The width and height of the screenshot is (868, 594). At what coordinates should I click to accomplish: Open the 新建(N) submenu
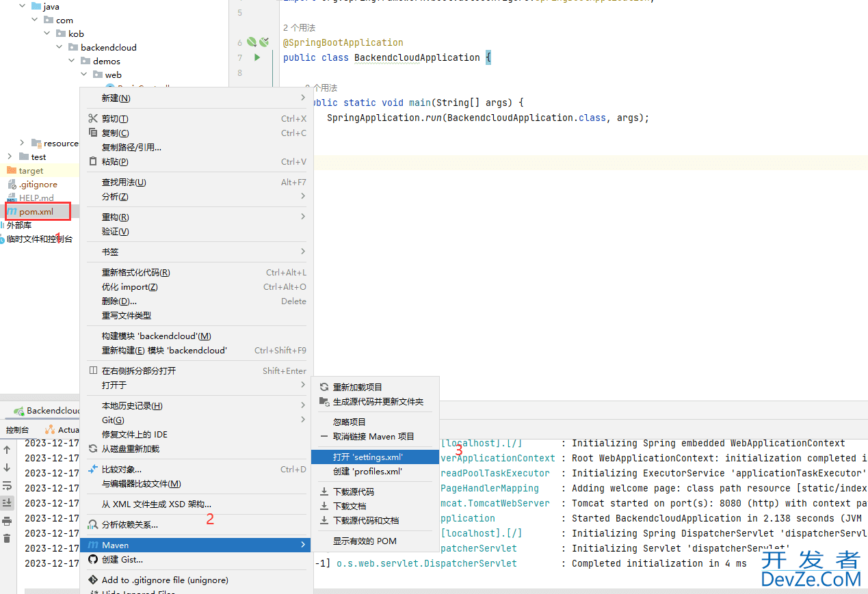(x=197, y=98)
